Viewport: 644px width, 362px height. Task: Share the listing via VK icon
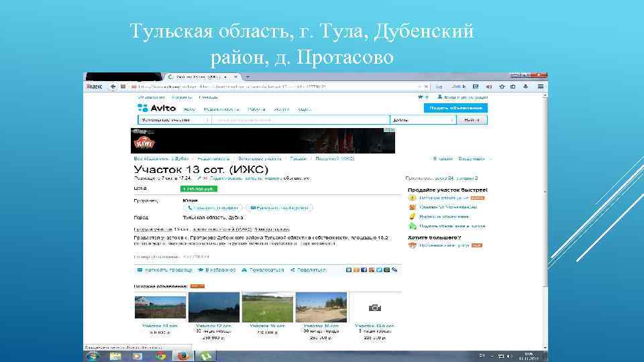(x=349, y=269)
